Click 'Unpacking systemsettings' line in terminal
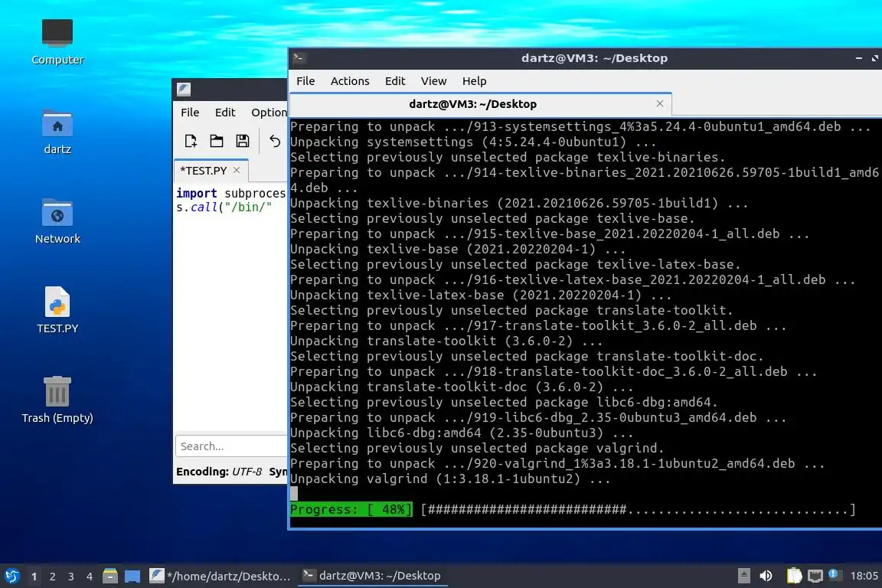This screenshot has width=882, height=588. [473, 142]
